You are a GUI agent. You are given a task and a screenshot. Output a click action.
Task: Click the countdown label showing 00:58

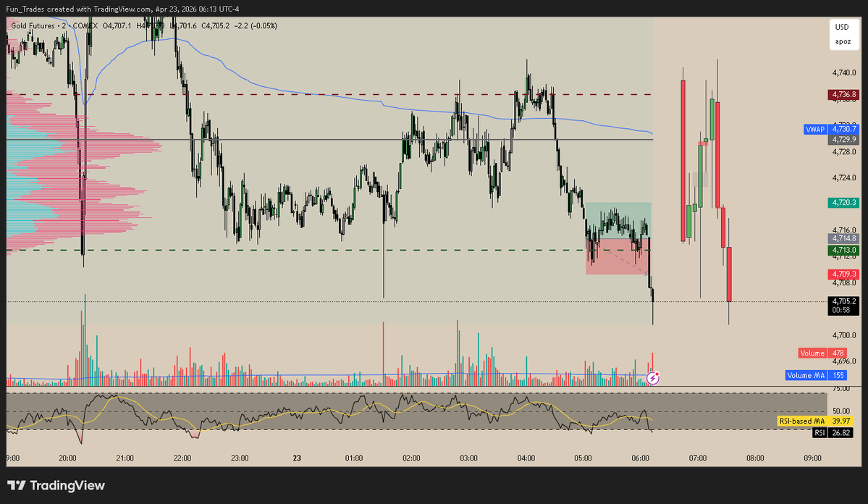click(x=843, y=308)
